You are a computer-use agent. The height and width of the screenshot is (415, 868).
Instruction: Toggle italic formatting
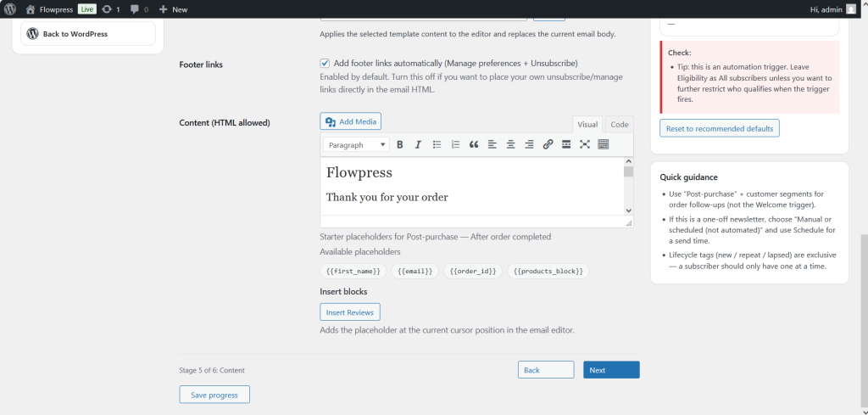(418, 144)
